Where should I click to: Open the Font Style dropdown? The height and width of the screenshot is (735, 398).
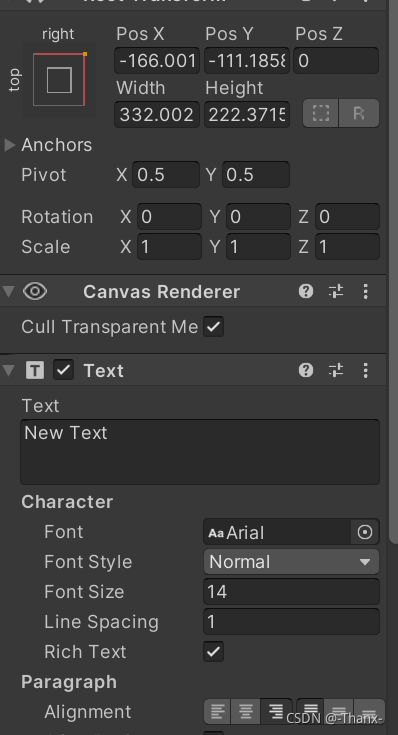pyautogui.click(x=291, y=562)
